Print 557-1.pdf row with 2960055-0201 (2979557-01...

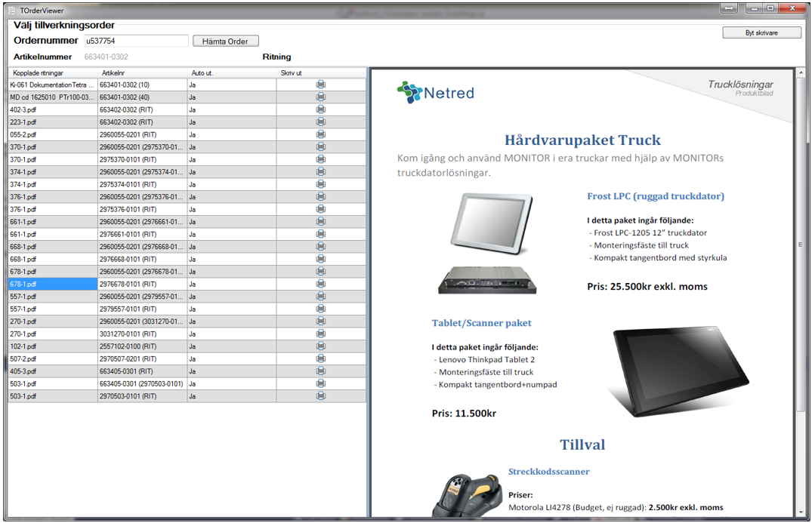click(321, 297)
